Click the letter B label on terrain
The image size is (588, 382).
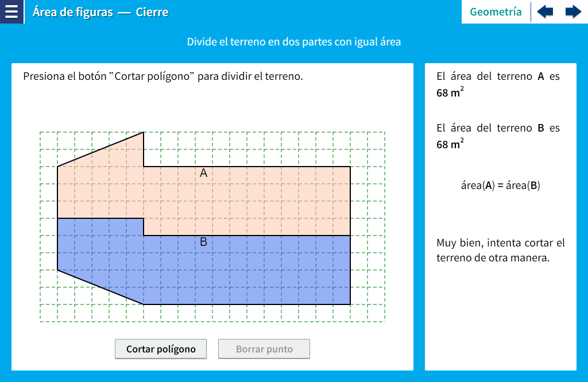pyautogui.click(x=203, y=242)
